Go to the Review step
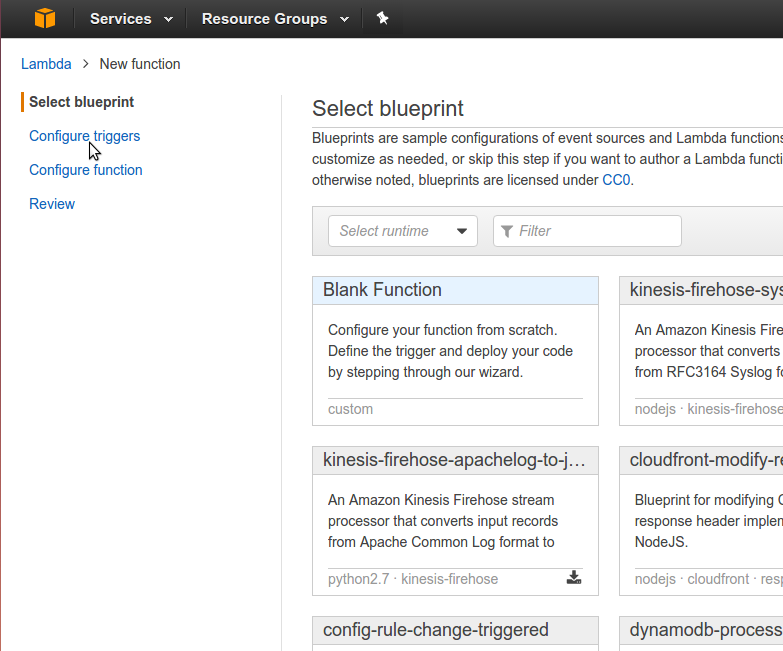The width and height of the screenshot is (783, 651). pyautogui.click(x=52, y=204)
